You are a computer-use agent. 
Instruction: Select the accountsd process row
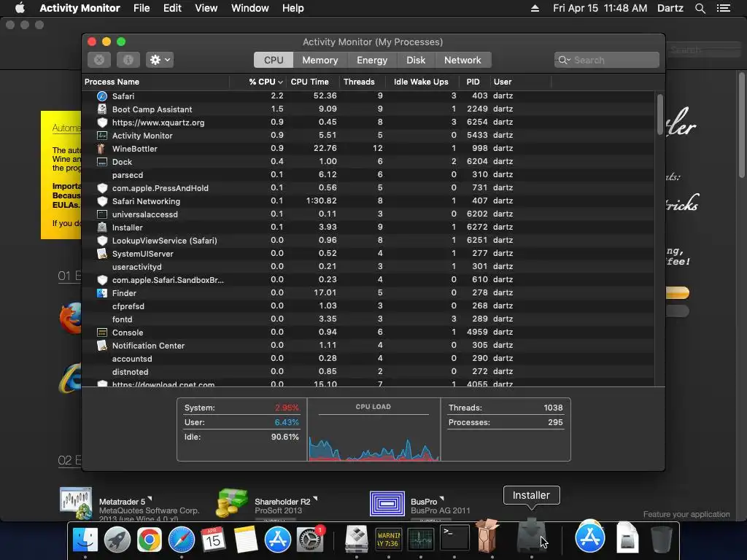[368, 359]
